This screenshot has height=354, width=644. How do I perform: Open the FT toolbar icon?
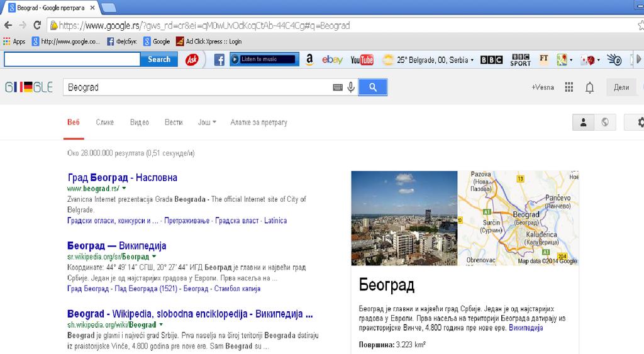pos(544,60)
